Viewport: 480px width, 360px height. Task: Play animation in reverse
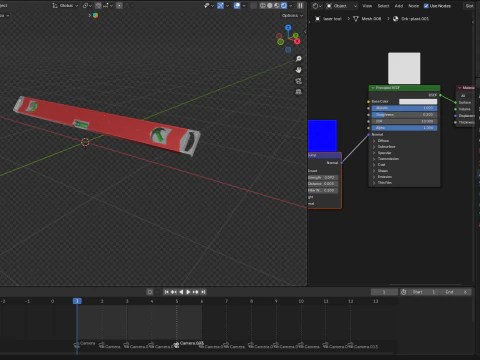click(181, 292)
